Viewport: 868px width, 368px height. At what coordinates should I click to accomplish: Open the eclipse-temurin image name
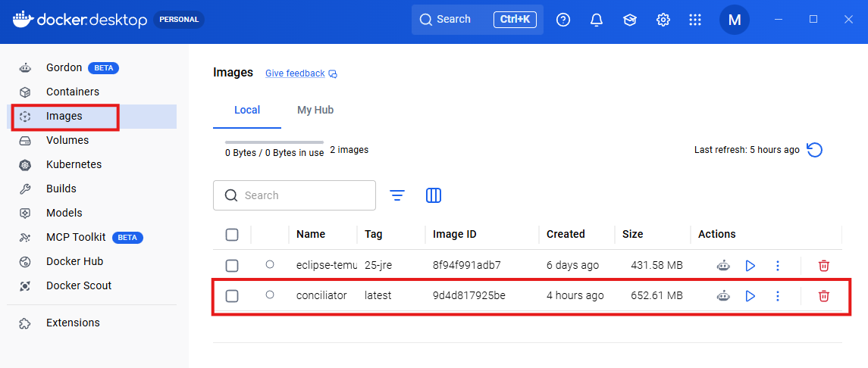(x=326, y=265)
